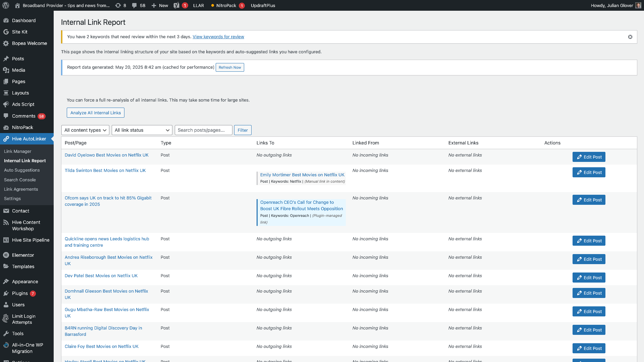Dismiss the keywords review notice
Viewport: 644px width, 362px height.
click(630, 37)
